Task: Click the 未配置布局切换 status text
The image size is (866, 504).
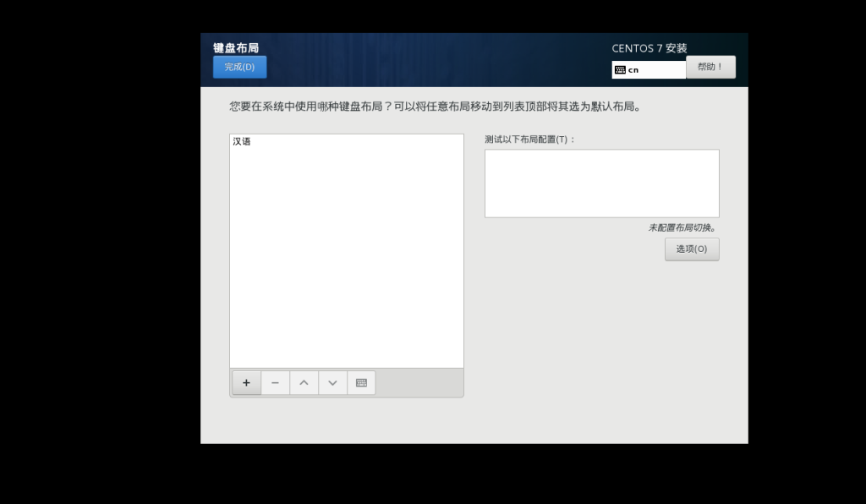Action: coord(682,227)
